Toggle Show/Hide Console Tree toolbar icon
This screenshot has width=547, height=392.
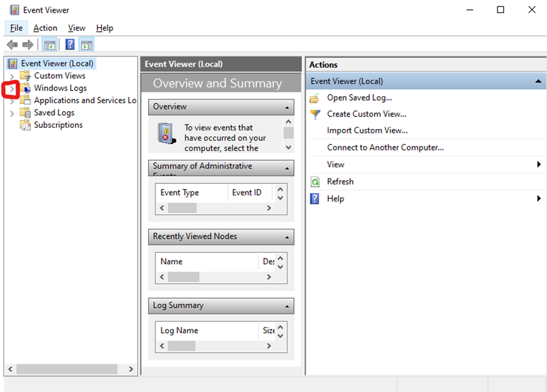(x=50, y=45)
